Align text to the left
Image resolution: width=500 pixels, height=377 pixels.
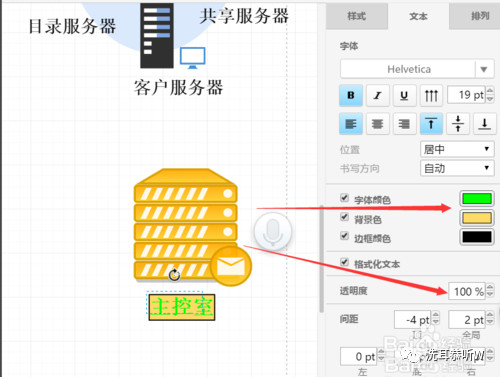coord(351,124)
